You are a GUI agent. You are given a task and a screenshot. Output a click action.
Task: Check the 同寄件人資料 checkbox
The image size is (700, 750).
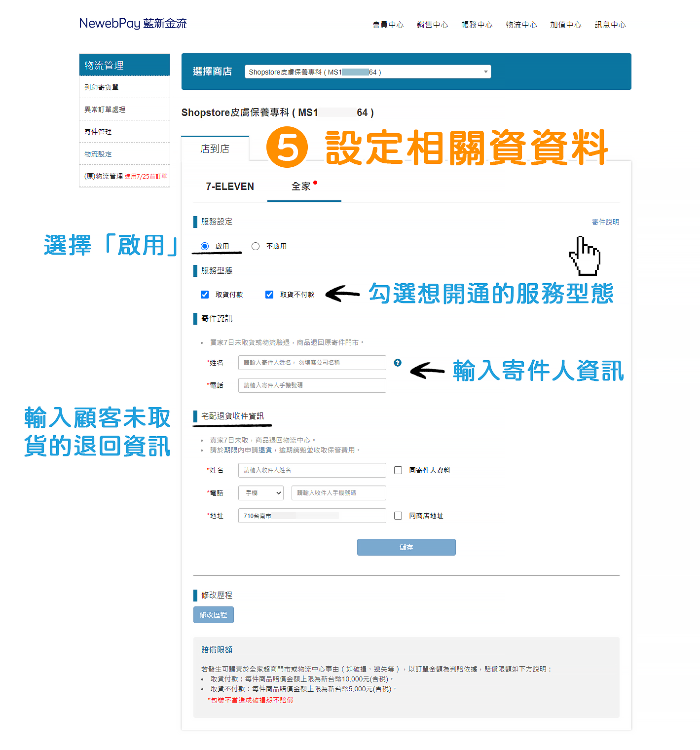click(398, 470)
